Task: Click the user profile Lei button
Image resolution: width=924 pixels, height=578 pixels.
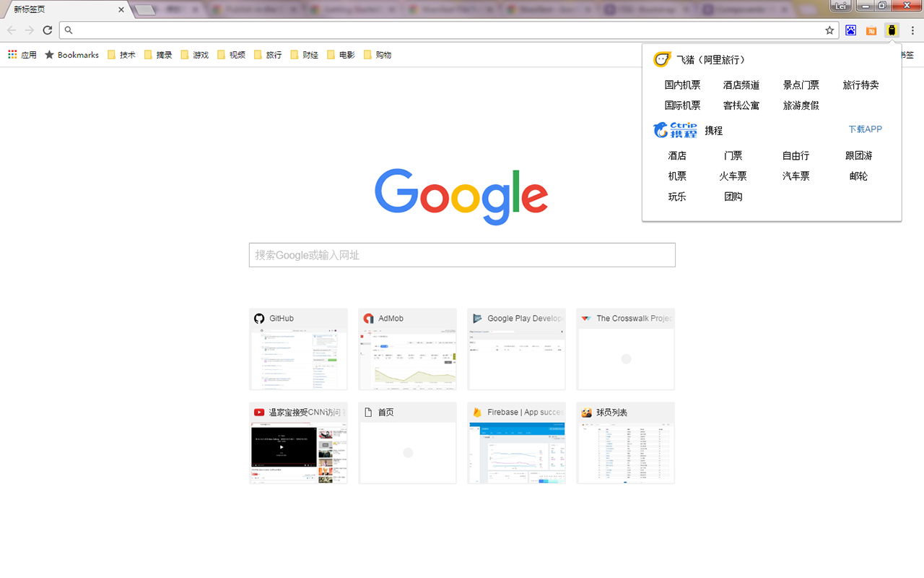Action: tap(840, 6)
